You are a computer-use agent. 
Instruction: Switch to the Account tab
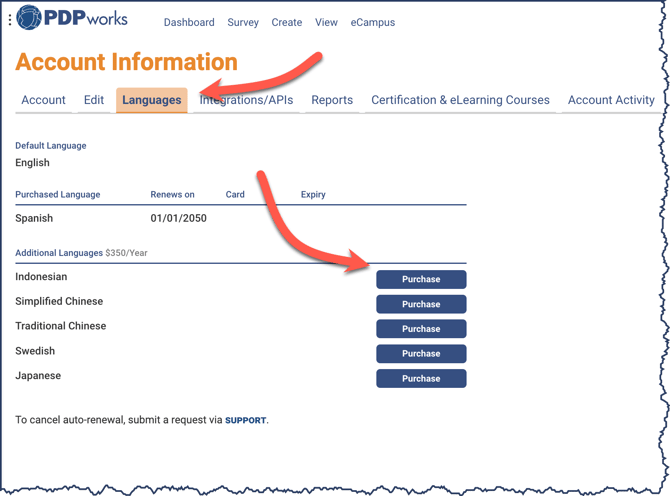point(43,100)
